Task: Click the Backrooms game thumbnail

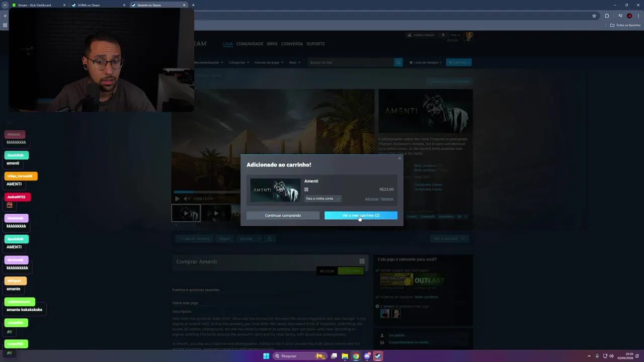Action: tap(396, 280)
